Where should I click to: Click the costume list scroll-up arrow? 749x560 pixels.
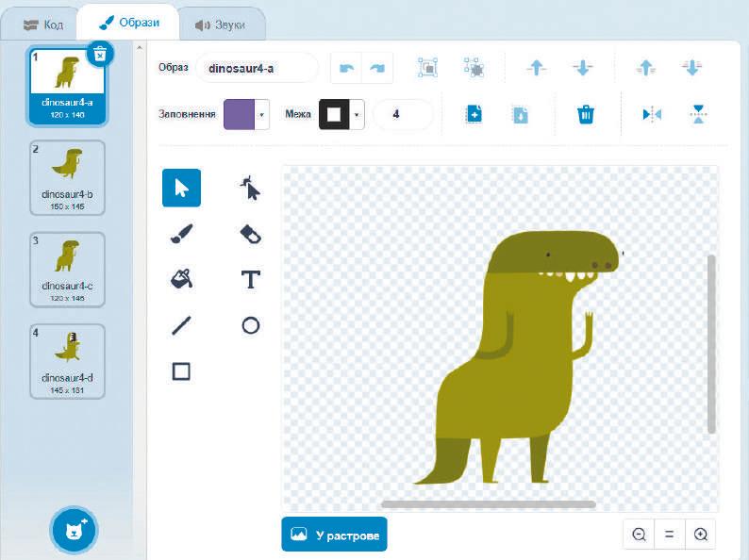(x=139, y=48)
